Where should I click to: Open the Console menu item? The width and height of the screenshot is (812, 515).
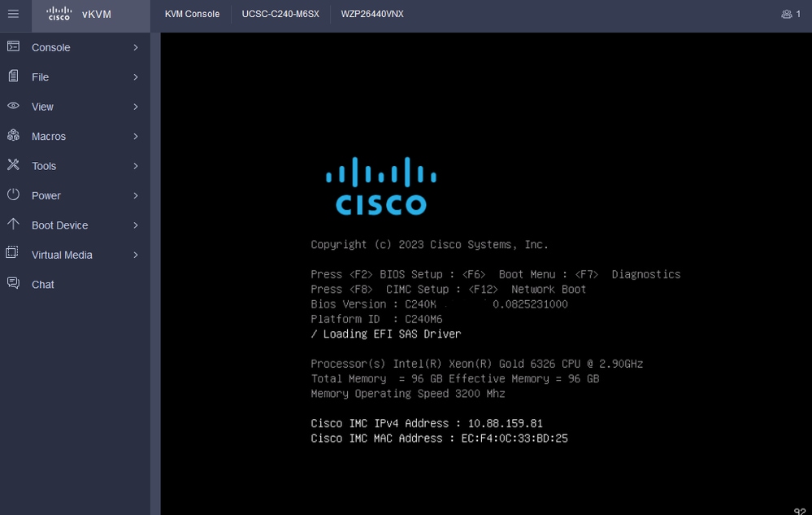click(75, 48)
